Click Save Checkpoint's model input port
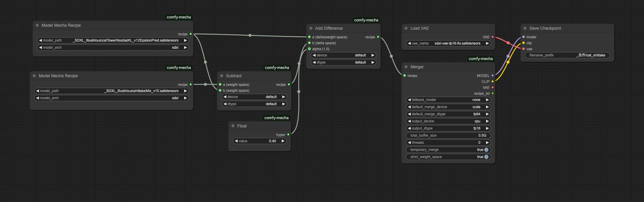 (524, 37)
